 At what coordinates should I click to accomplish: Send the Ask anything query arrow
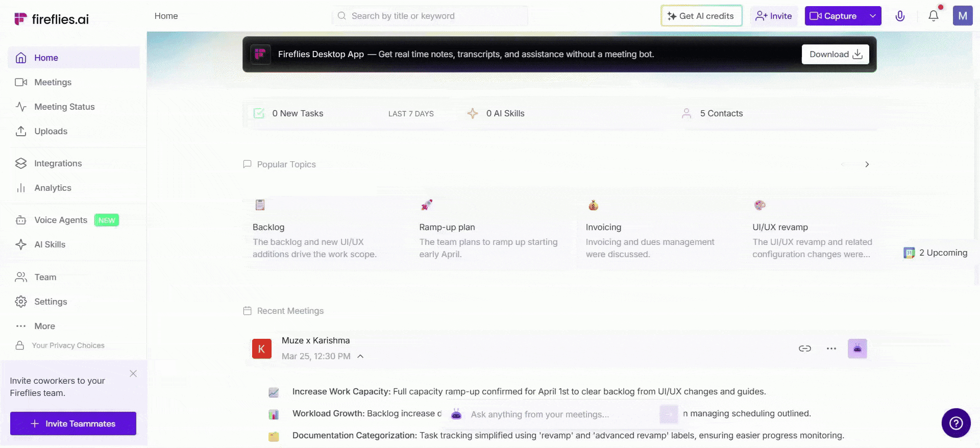point(669,414)
